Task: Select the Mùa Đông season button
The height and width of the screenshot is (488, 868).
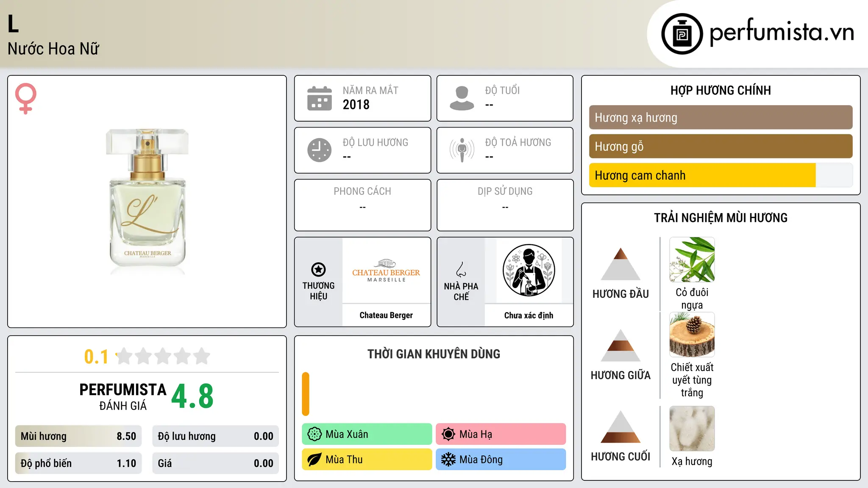Action: (x=501, y=460)
